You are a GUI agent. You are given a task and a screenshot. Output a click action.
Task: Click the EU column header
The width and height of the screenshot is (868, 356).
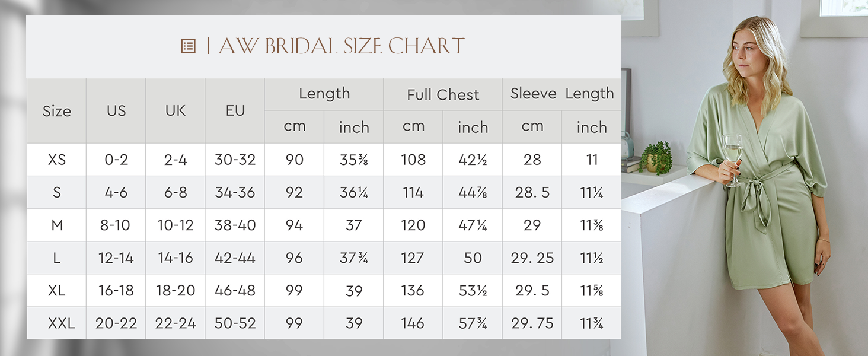pos(235,110)
